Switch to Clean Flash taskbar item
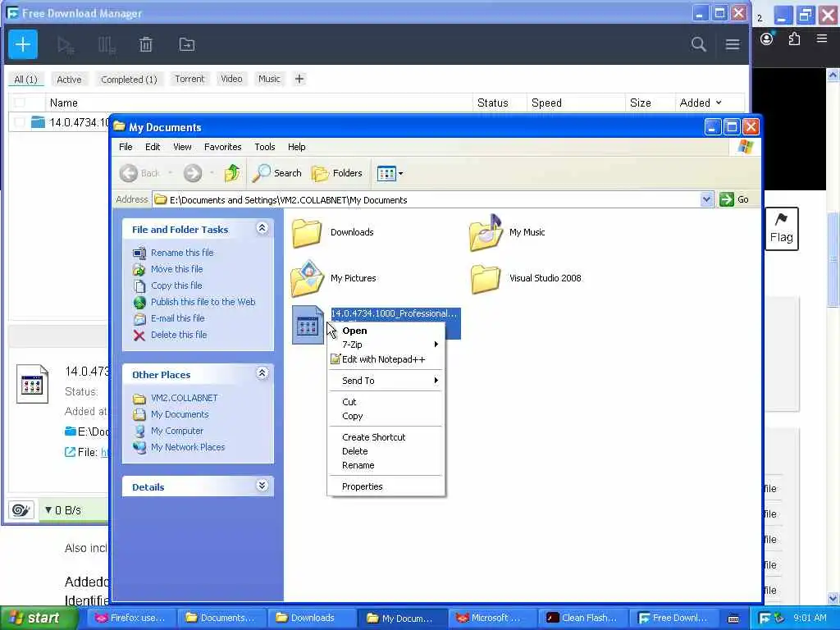 pyautogui.click(x=582, y=618)
